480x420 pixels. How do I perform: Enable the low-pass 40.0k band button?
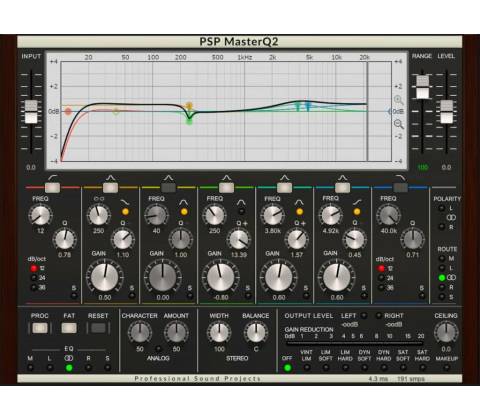[x=400, y=188]
